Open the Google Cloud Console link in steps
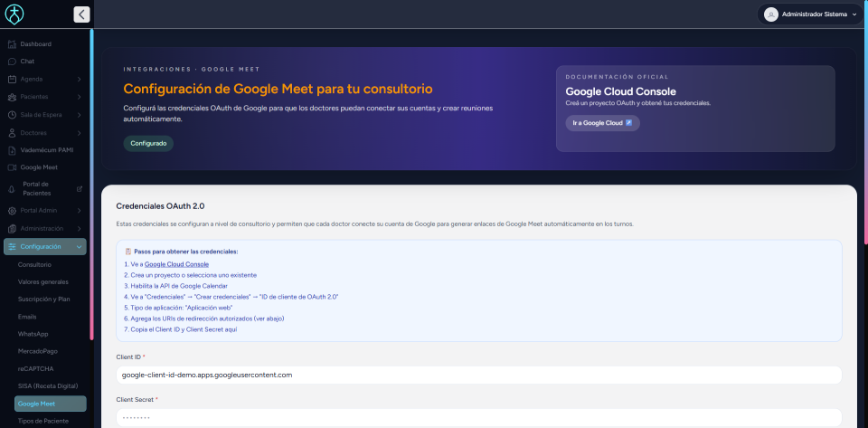Screen dimensions: 868x428 (x=176, y=264)
